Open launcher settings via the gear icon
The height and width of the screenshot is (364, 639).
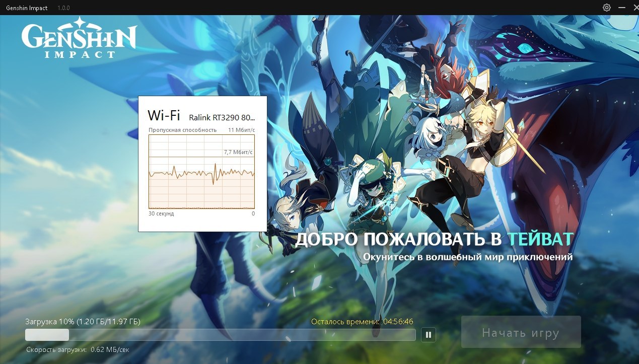coord(607,8)
